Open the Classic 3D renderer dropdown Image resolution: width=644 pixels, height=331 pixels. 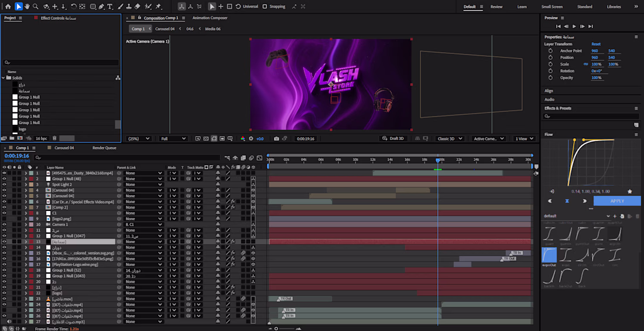click(x=450, y=139)
